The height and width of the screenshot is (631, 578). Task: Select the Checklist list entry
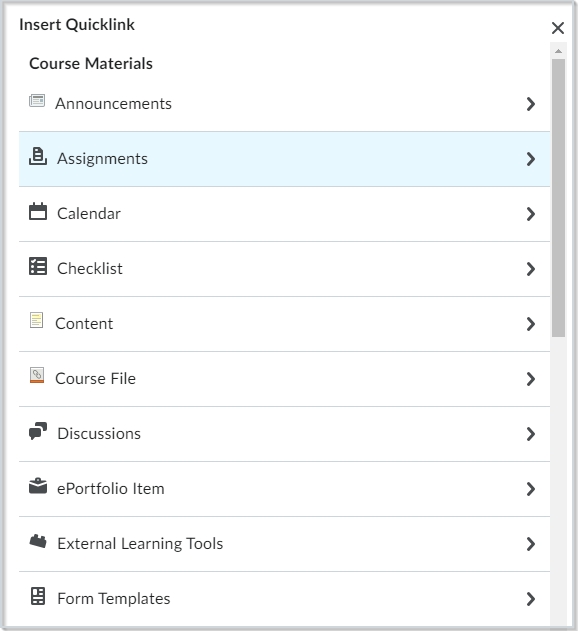click(284, 269)
